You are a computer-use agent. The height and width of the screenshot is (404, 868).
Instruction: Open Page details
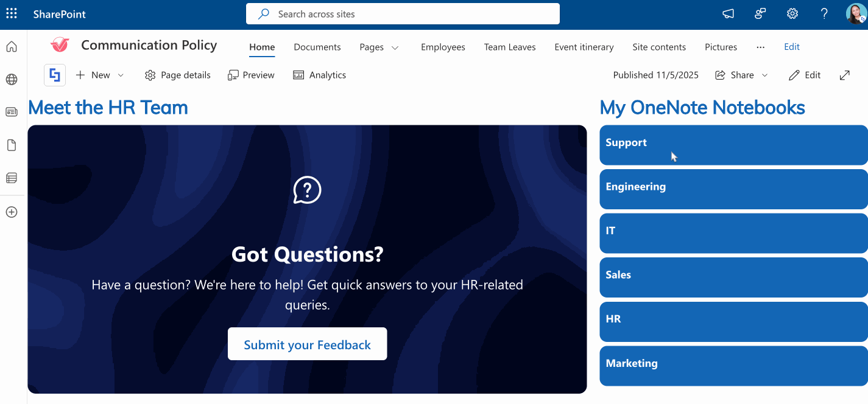pyautogui.click(x=178, y=75)
